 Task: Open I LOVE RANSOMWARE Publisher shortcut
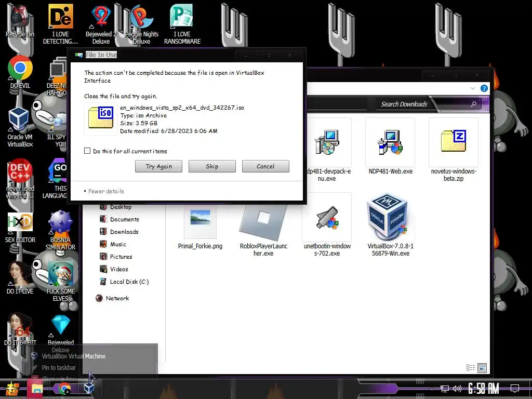(x=182, y=24)
